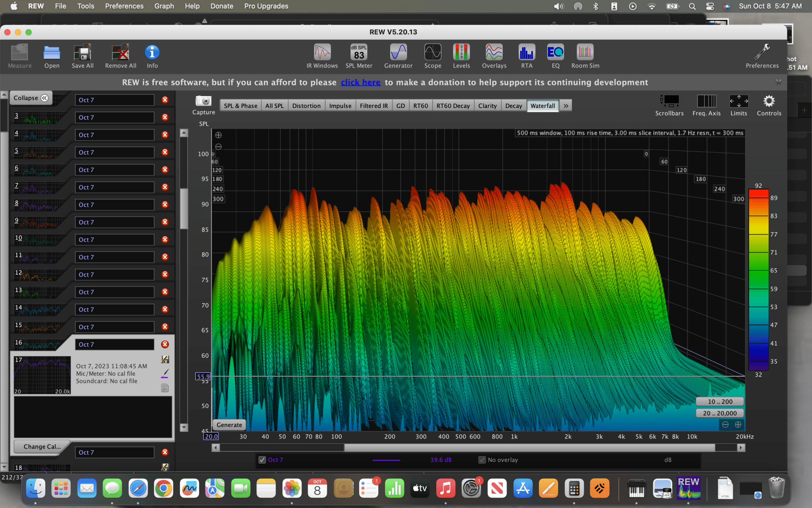Set frequency range to 20 .. 20,000

720,413
